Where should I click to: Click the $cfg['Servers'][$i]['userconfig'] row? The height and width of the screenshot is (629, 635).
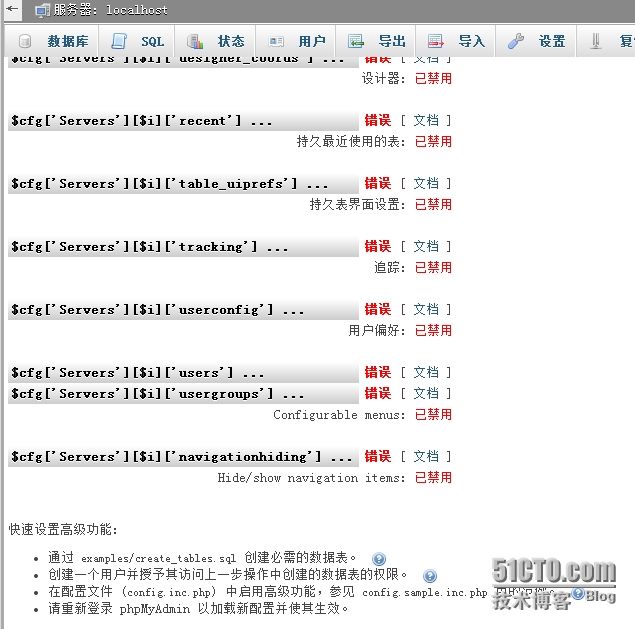pos(183,310)
